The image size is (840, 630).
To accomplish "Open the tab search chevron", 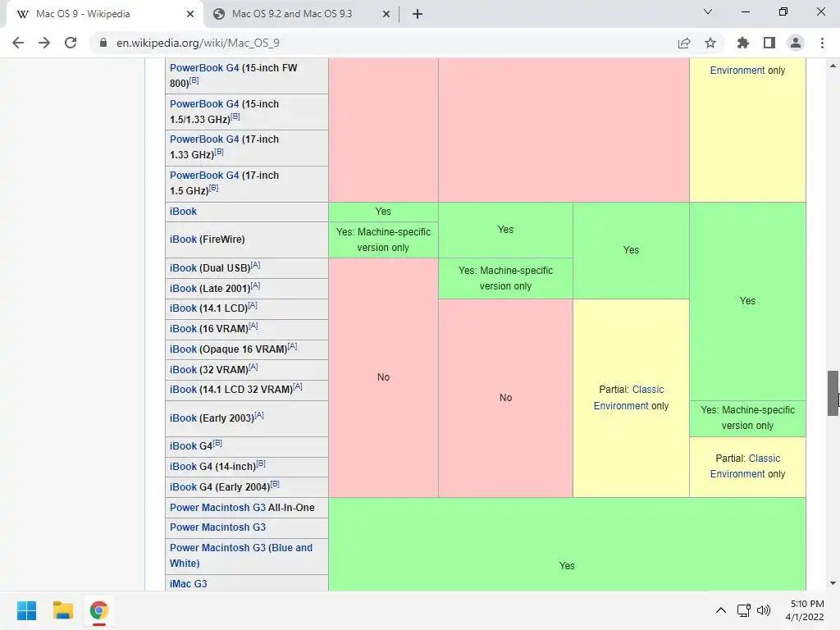I will (708, 11).
